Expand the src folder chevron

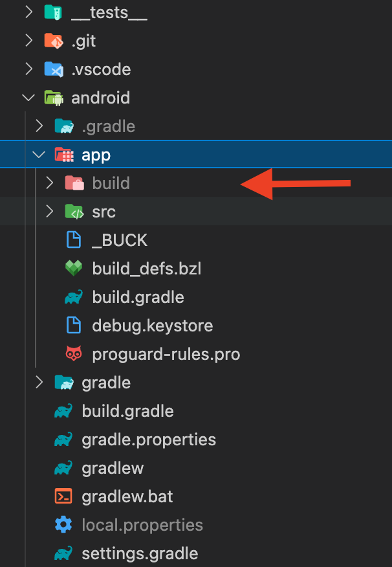pyautogui.click(x=49, y=212)
